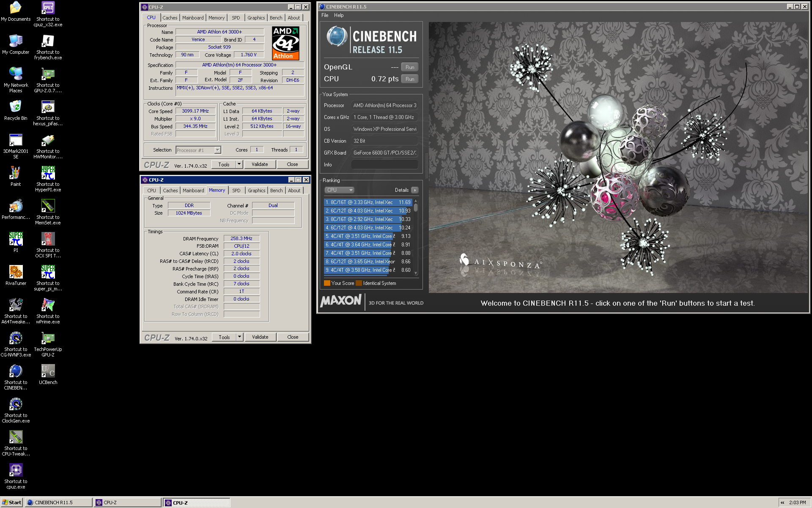Viewport: 812px width, 508px height.
Task: Click the Cinebench ranking list scrollbar
Action: 416,237
